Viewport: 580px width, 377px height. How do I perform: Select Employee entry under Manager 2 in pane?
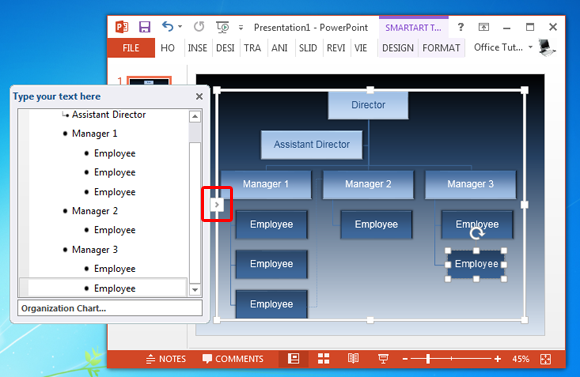point(115,230)
